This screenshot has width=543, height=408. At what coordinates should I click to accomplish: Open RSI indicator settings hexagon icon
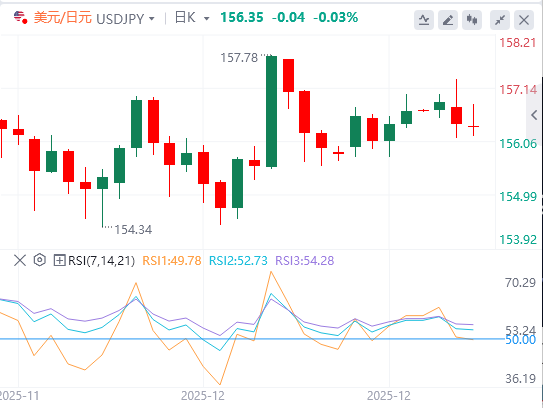point(40,260)
